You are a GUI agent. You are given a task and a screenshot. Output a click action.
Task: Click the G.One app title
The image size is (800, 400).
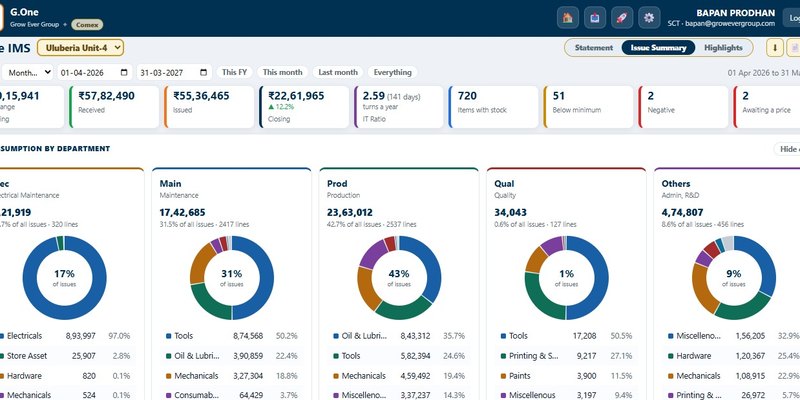24,12
